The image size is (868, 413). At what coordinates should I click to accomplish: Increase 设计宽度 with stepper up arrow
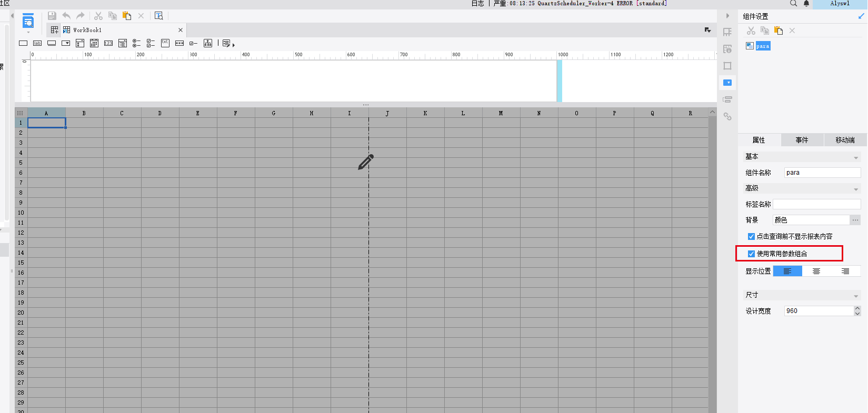[x=857, y=308]
